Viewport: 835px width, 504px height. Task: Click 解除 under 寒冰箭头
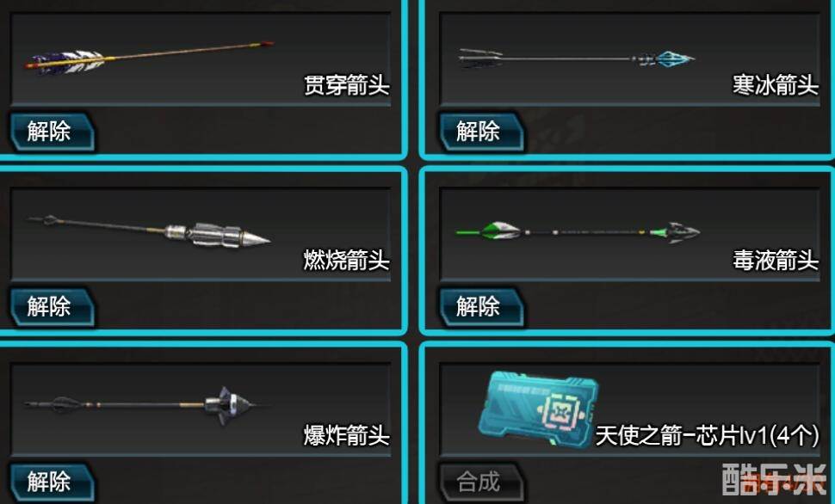[x=481, y=132]
